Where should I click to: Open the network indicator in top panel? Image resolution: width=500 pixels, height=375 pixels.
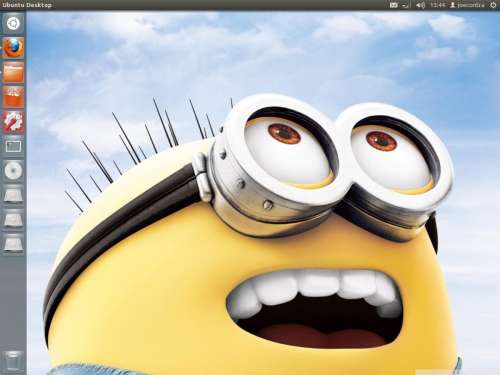click(406, 5)
